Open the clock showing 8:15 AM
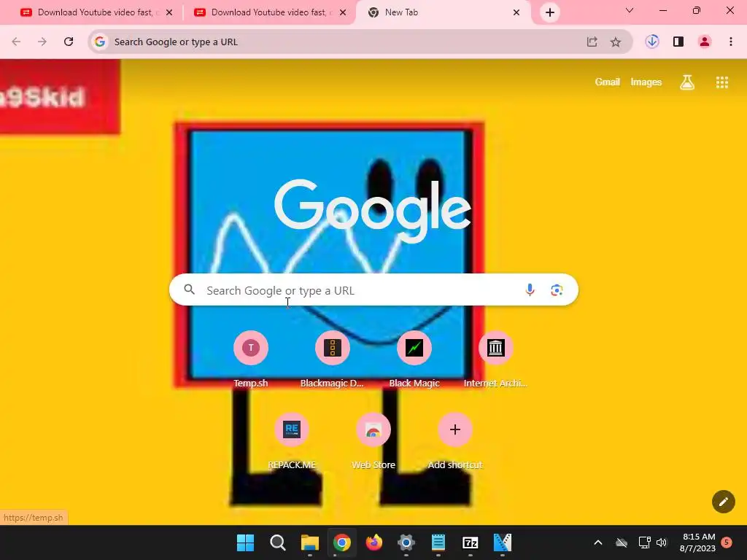The image size is (747, 560). 698,542
